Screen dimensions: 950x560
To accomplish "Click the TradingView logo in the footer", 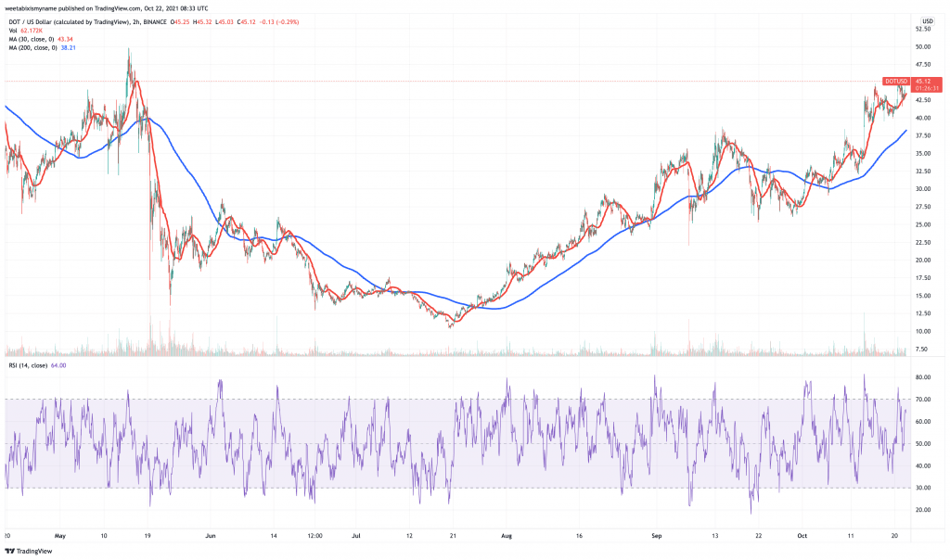I will (x=29, y=551).
